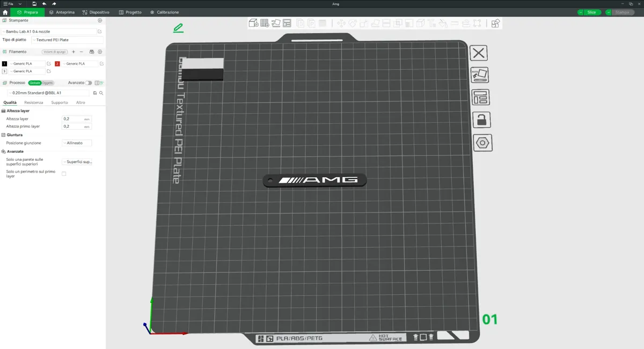Click the AMS sync icon in Filamento
The image size is (644, 349).
coord(92,52)
